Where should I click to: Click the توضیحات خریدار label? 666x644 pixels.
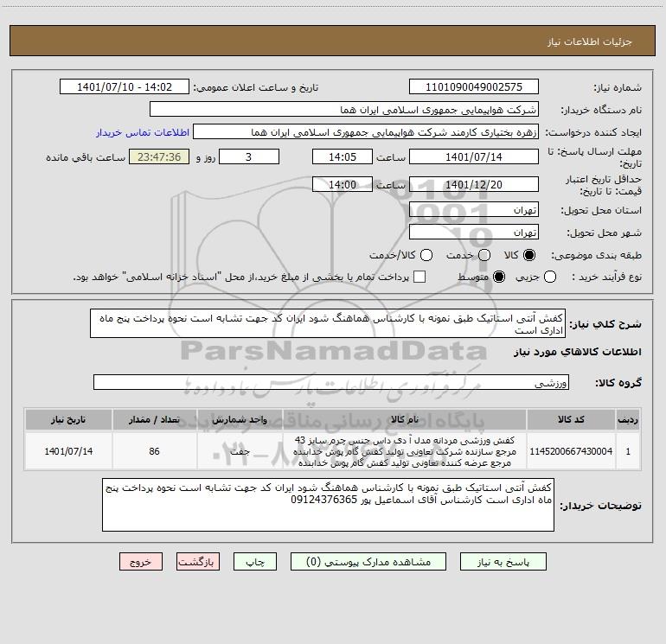pyautogui.click(x=600, y=505)
